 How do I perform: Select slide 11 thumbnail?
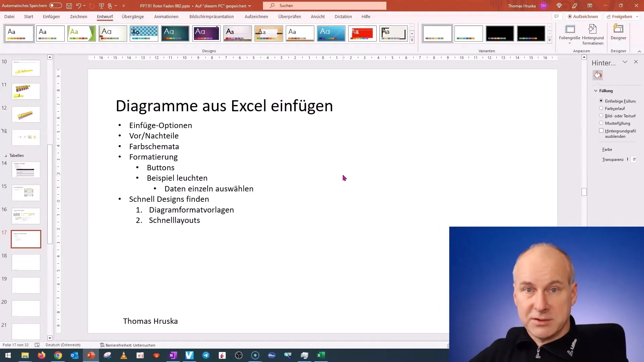pos(26,91)
